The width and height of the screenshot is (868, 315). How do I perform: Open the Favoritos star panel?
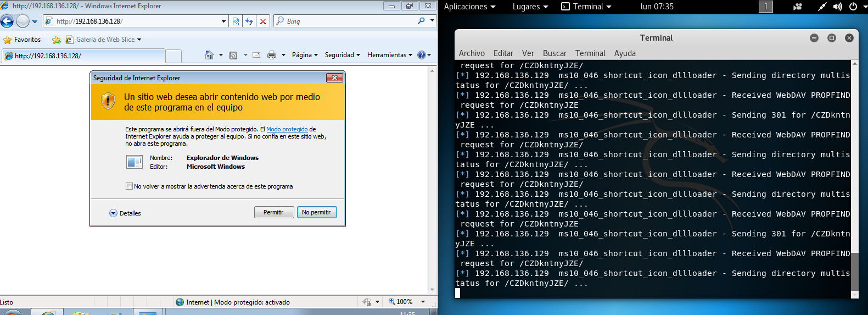[x=23, y=40]
